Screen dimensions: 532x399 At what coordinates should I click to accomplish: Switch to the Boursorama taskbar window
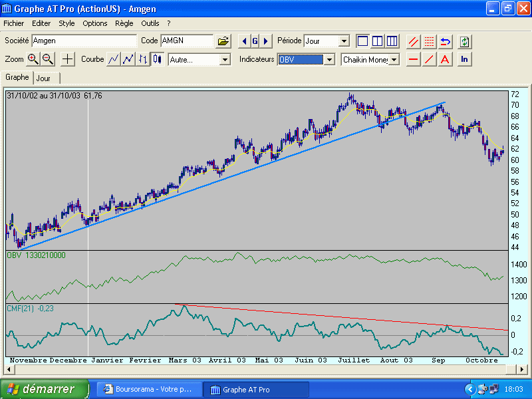click(x=150, y=389)
